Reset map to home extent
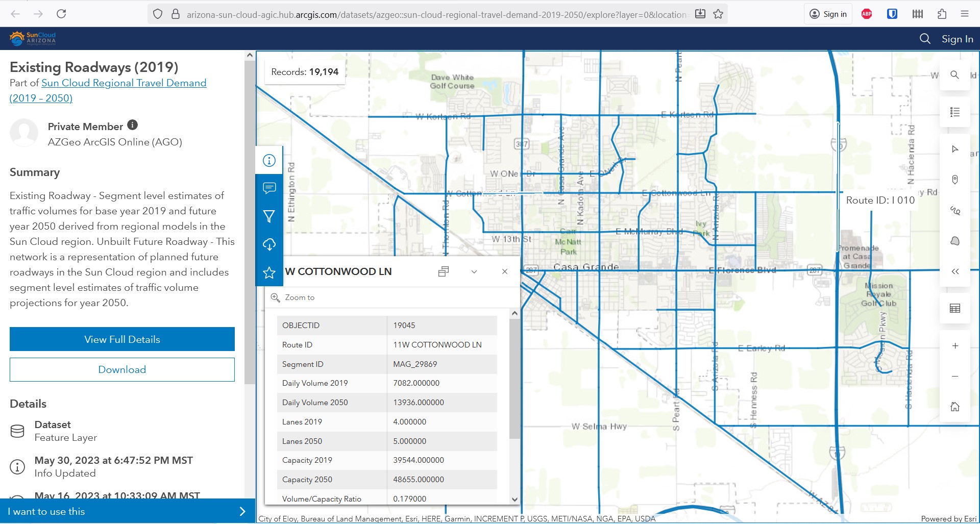980x524 pixels. (x=954, y=407)
